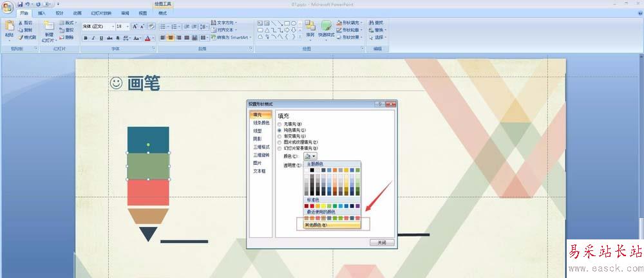
Task: Click the Office button orb
Action: (x=8, y=8)
